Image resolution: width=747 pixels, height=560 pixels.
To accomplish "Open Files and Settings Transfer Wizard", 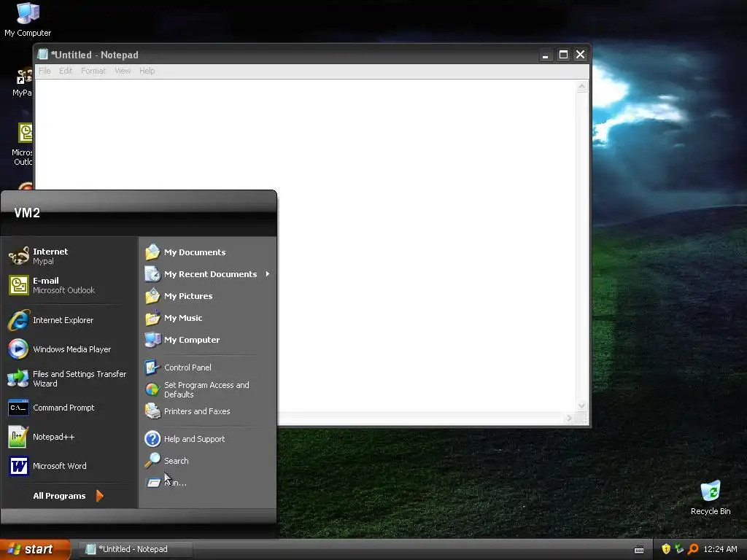I will pos(69,378).
